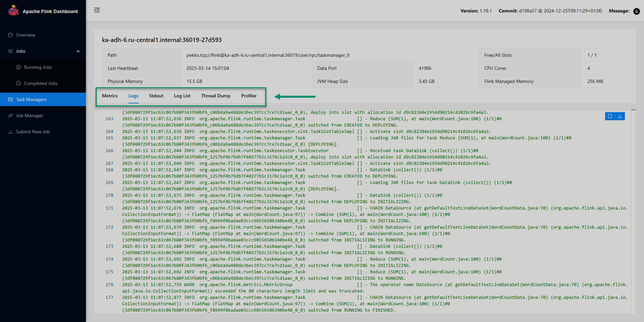Collapse the Jobs submenu chevron

[x=78, y=51]
